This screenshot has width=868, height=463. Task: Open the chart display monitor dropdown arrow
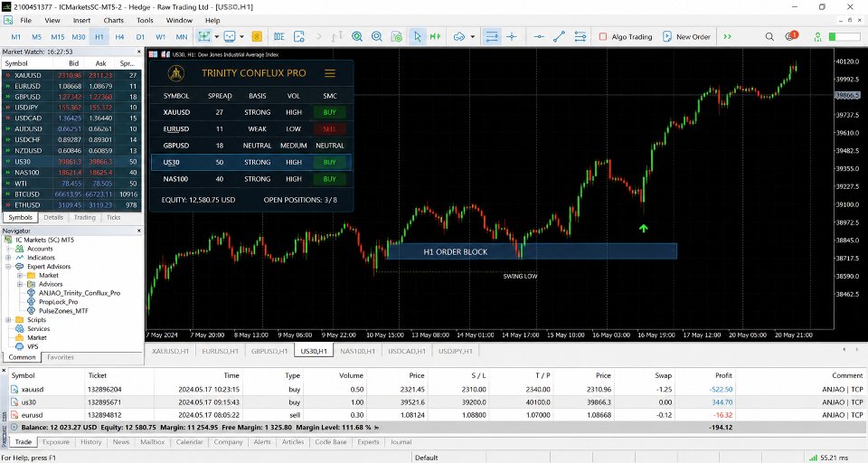pyautogui.click(x=242, y=36)
